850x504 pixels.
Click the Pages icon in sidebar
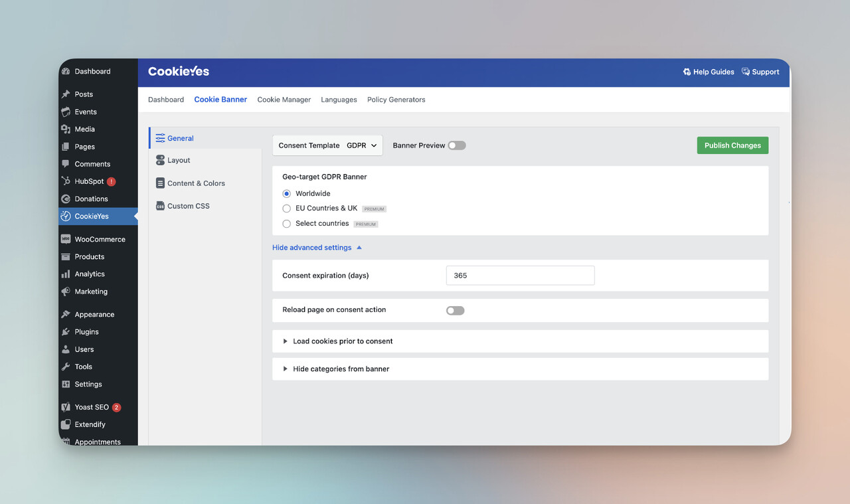(66, 147)
